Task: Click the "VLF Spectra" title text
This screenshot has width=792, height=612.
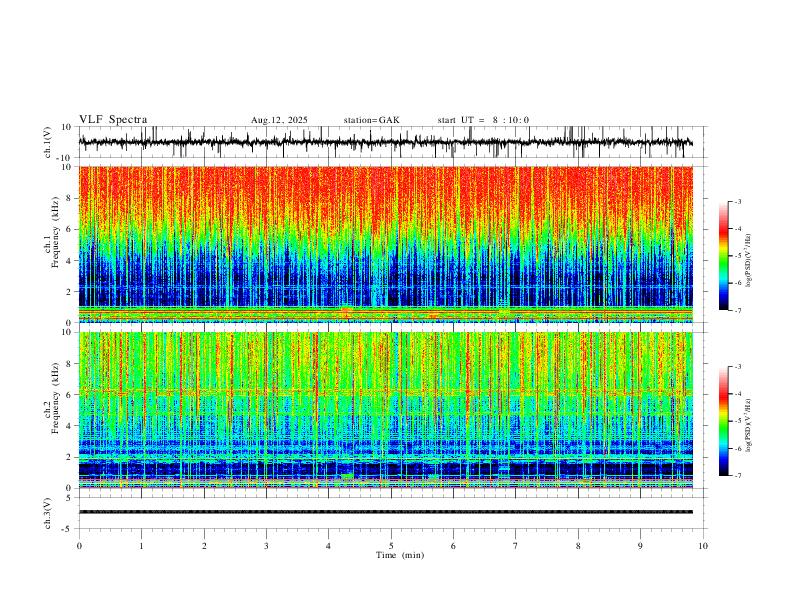Action: click(x=113, y=120)
